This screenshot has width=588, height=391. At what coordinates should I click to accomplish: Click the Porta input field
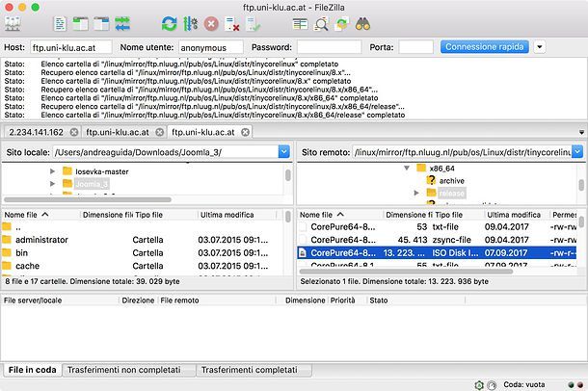coord(415,47)
